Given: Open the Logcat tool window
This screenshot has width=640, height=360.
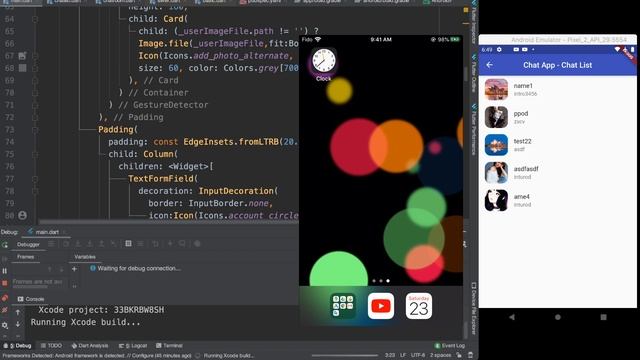Looking at the screenshot, I should point(133,346).
